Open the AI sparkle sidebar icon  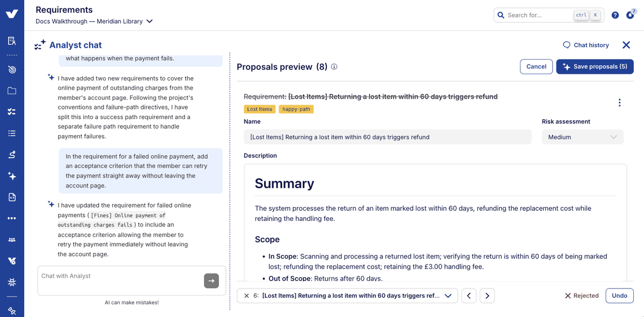click(12, 176)
